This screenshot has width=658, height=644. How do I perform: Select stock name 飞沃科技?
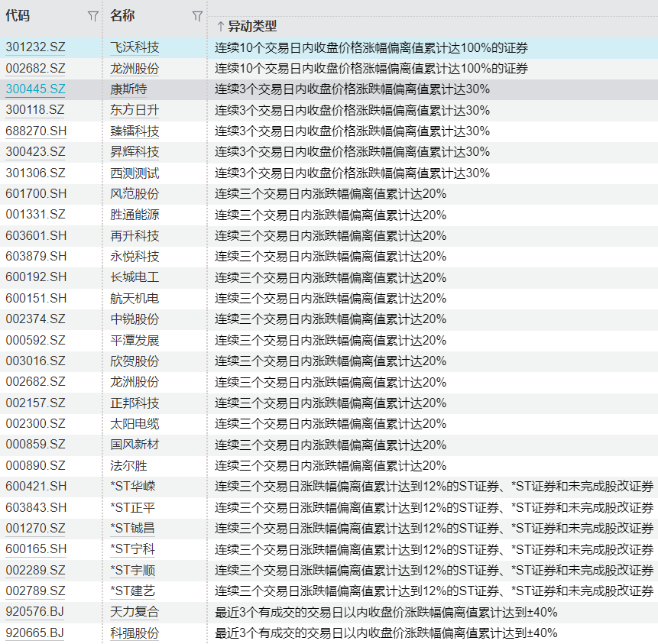click(x=135, y=47)
